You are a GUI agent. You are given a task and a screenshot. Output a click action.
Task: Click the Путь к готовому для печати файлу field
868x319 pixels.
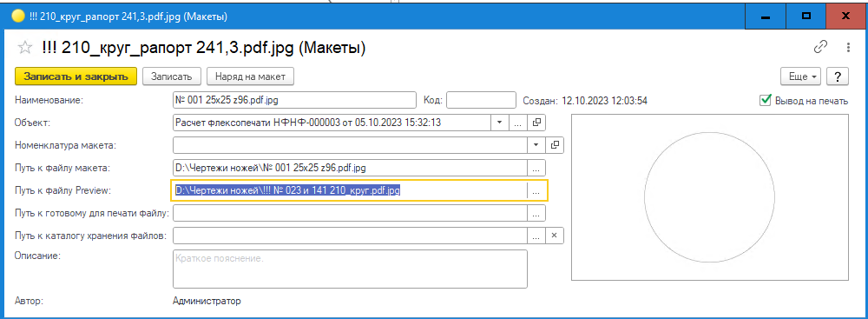[351, 213]
